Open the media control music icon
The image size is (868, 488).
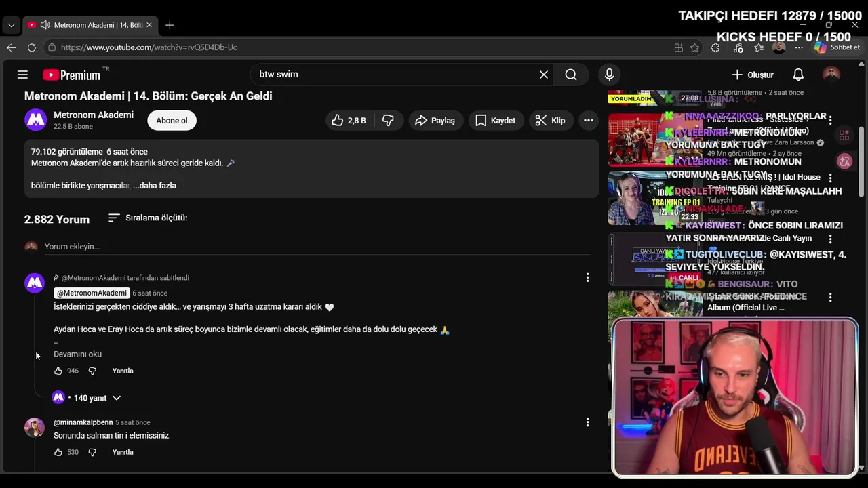click(x=738, y=47)
